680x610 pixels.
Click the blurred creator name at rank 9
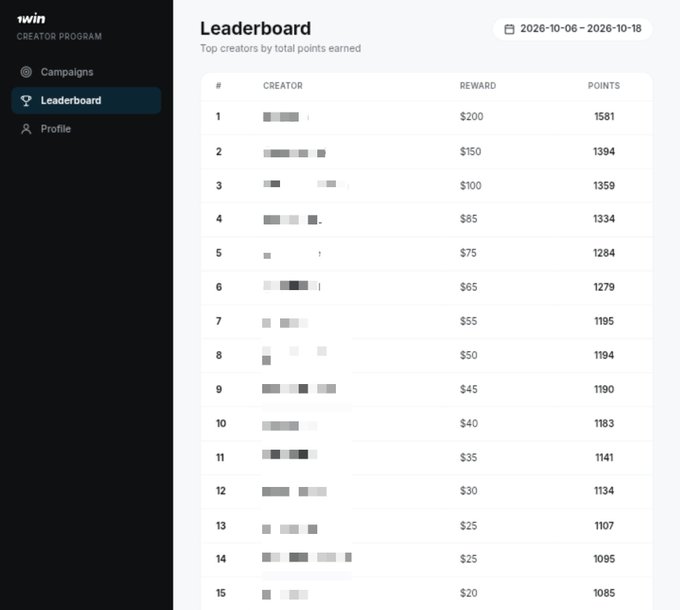tap(299, 388)
